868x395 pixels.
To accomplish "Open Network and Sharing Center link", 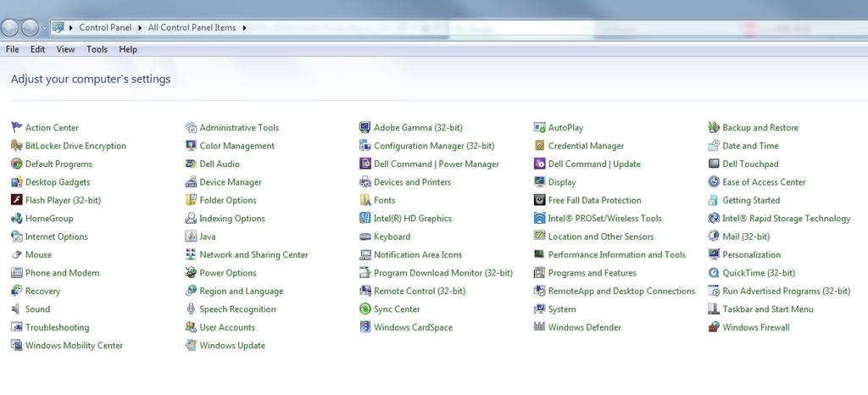I will pyautogui.click(x=253, y=254).
